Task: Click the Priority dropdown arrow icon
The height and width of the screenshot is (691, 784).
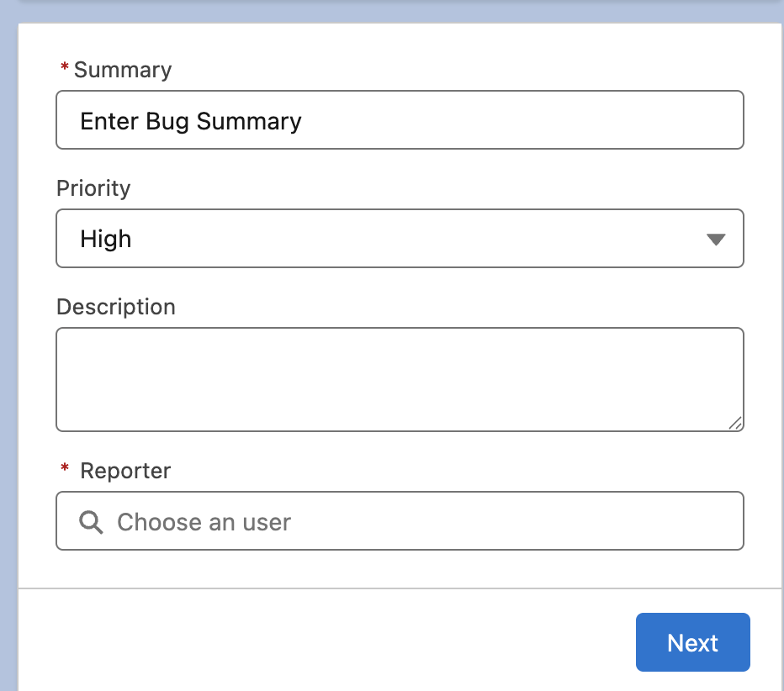Action: pos(715,240)
